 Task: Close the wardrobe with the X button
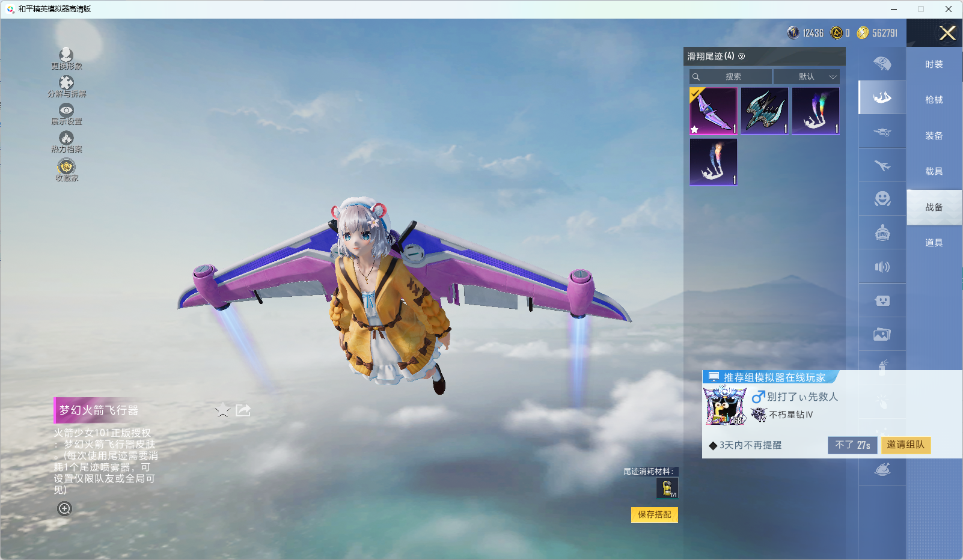(947, 33)
